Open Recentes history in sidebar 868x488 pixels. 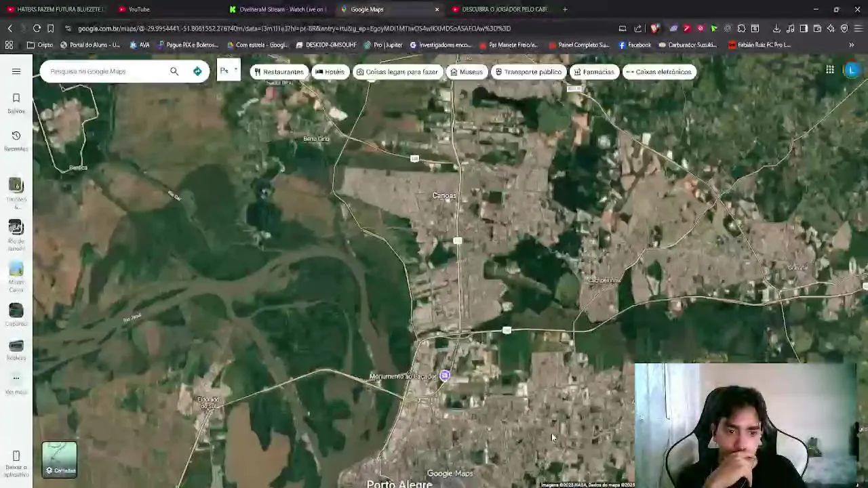[16, 141]
